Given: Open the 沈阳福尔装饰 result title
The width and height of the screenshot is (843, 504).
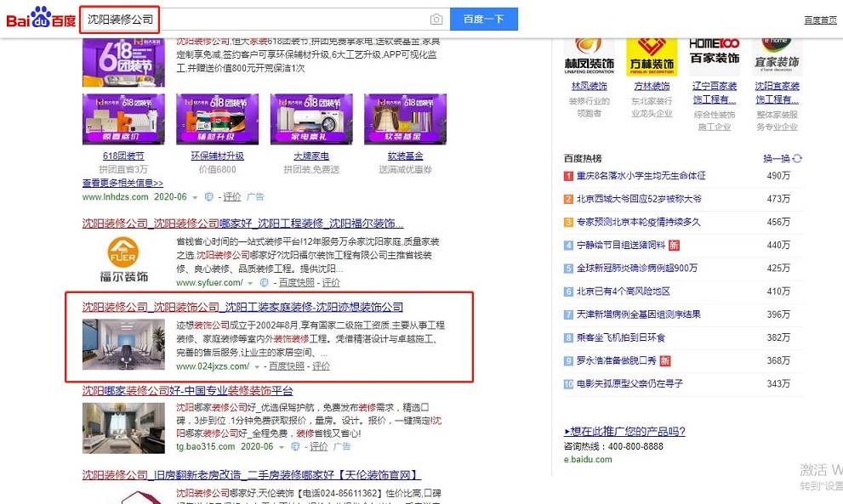Looking at the screenshot, I should [243, 223].
